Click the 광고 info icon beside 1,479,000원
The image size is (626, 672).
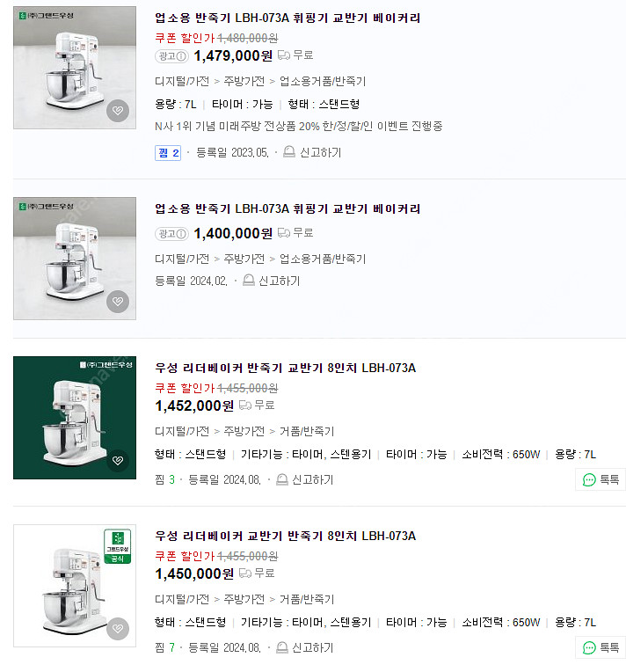182,56
